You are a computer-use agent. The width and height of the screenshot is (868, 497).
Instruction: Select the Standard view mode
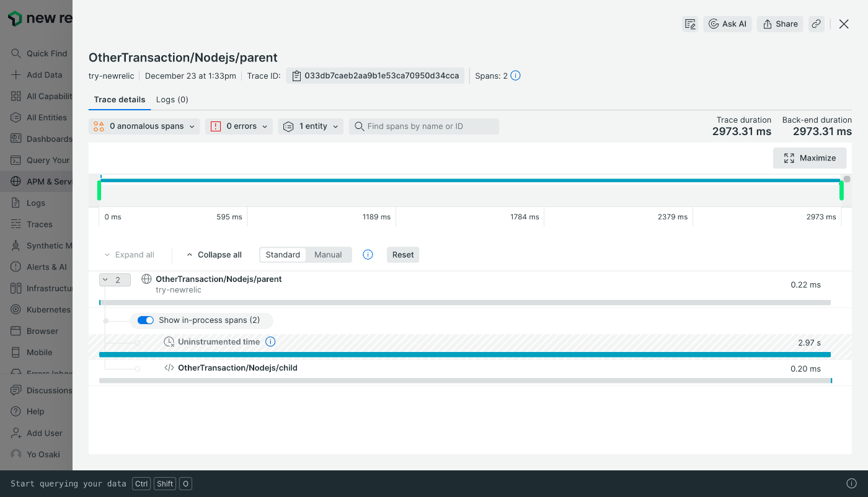(x=283, y=255)
